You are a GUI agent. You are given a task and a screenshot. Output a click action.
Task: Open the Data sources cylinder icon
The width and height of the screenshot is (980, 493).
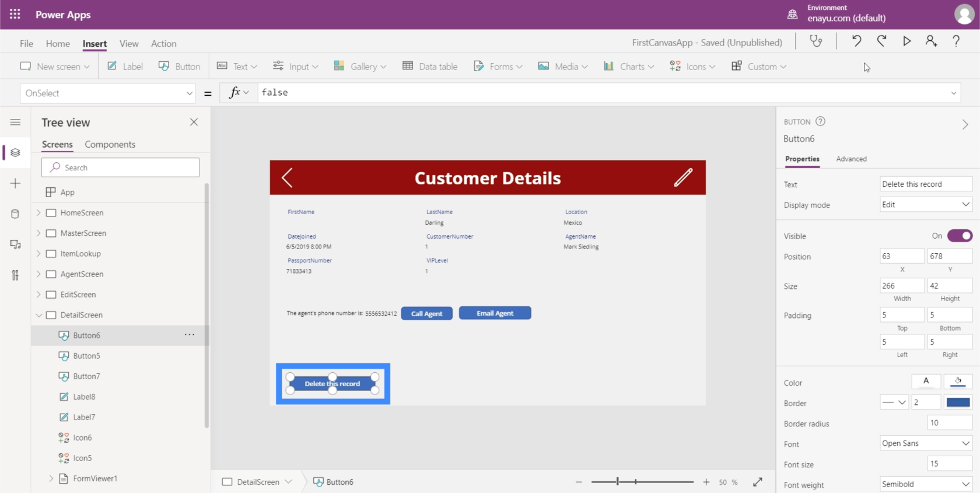pos(15,214)
